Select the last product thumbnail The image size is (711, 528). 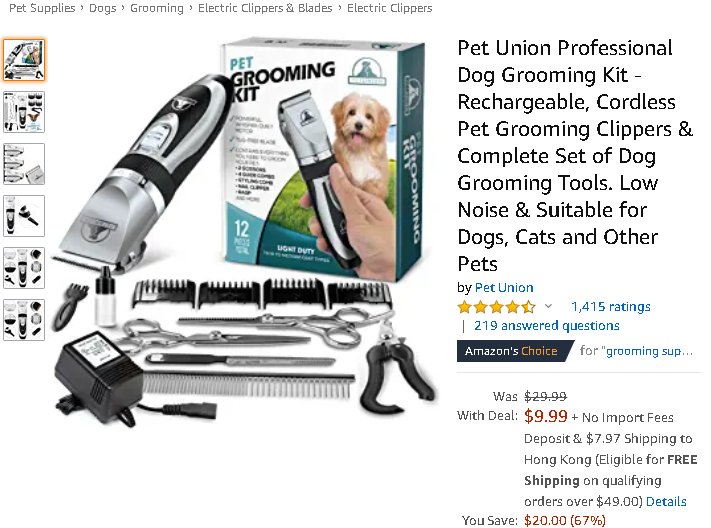[24, 320]
